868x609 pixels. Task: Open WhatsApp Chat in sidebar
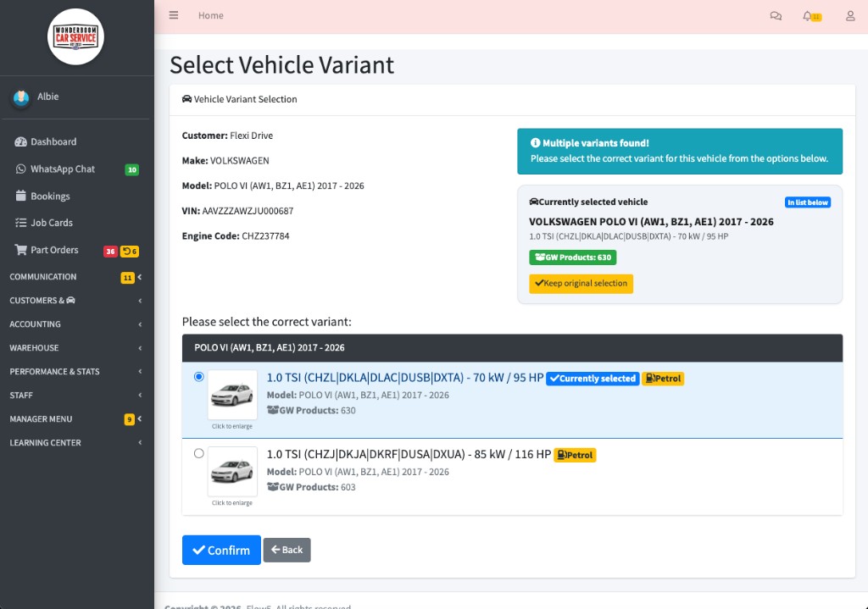click(75, 169)
